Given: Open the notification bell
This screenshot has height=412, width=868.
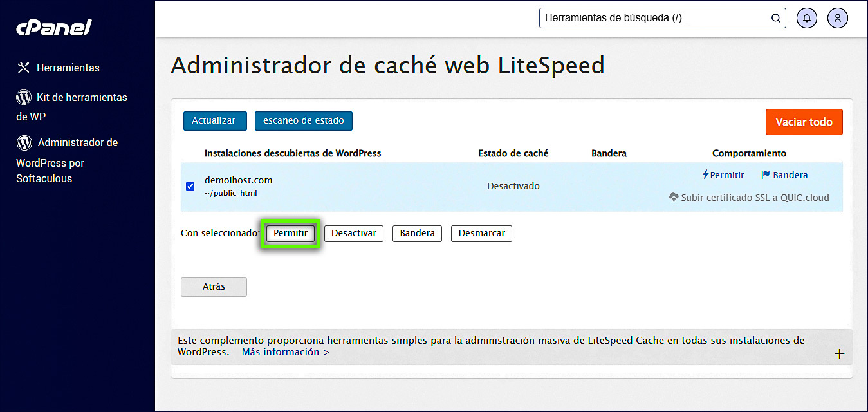Looking at the screenshot, I should (x=806, y=18).
